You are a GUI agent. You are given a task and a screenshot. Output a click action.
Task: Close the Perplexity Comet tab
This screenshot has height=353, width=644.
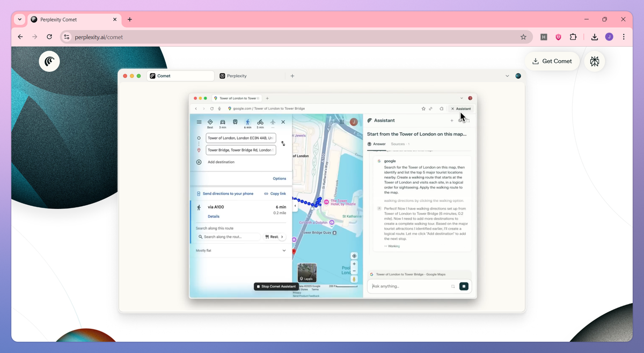click(115, 19)
